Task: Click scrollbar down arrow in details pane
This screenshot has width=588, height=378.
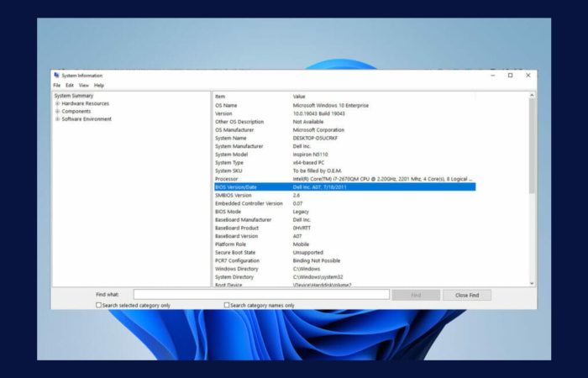Action: (532, 284)
